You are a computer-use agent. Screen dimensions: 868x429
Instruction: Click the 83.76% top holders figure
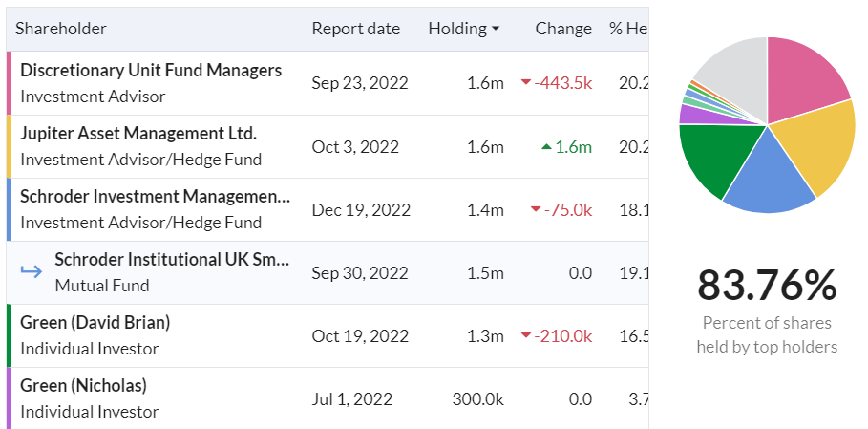(767, 285)
